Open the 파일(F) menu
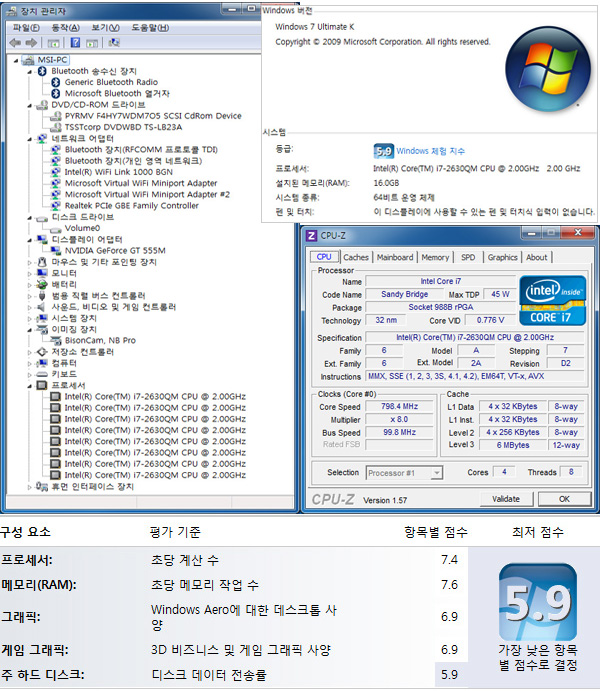Image resolution: width=600 pixels, height=691 pixels. coord(26,28)
